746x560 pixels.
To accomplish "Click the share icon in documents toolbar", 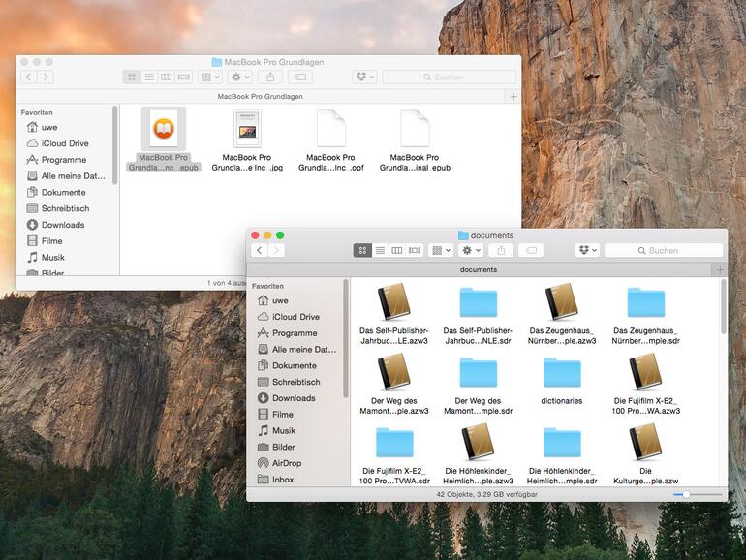I will click(x=501, y=250).
